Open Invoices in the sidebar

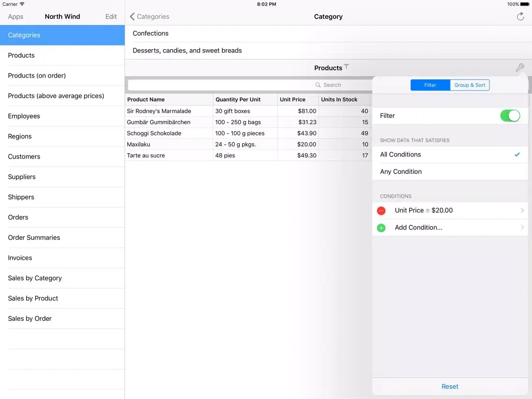(x=62, y=258)
